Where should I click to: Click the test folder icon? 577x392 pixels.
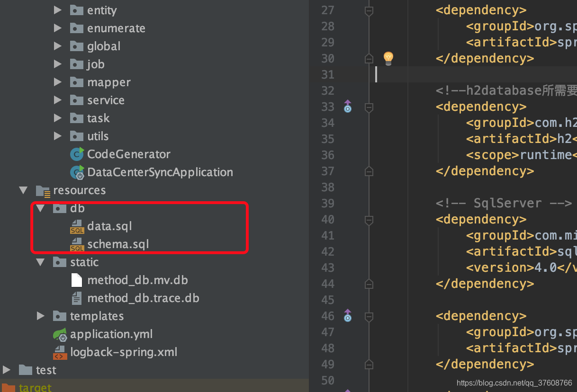tap(26, 370)
